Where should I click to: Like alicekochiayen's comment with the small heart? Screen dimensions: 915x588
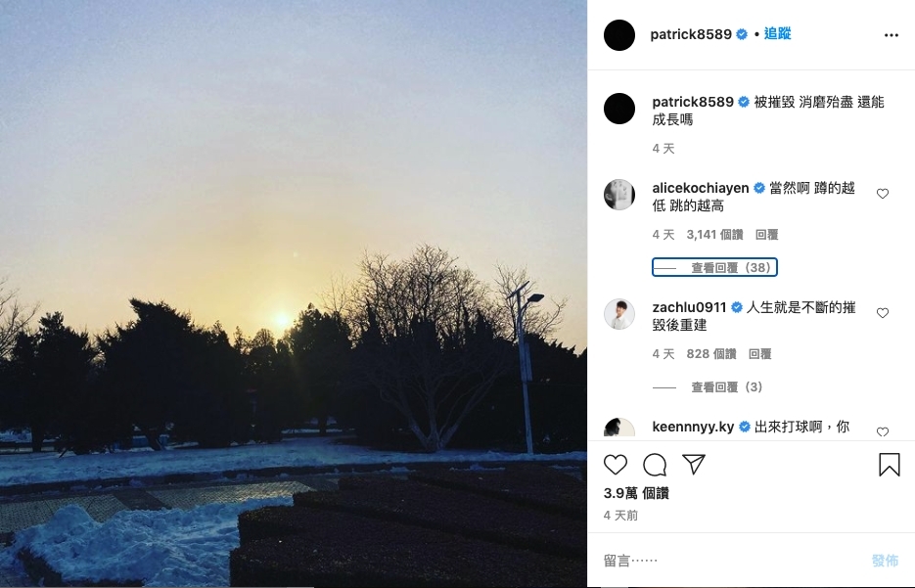tap(883, 194)
